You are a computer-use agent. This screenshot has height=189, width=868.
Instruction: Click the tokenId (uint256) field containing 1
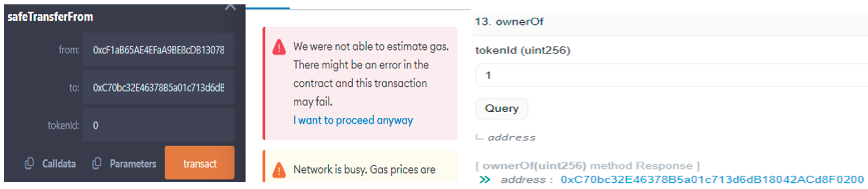point(671,75)
